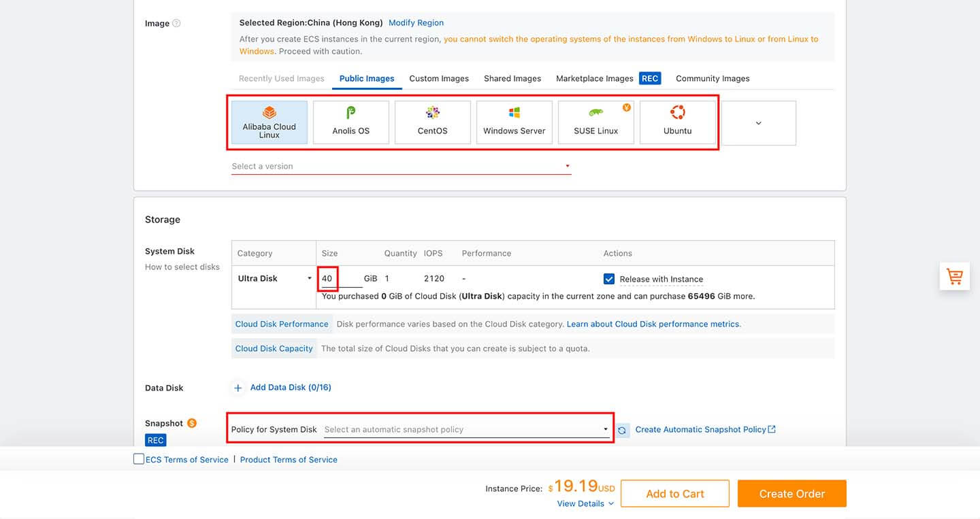Viewport: 980px width, 519px height.
Task: Open Learn about Cloud Disk performance metrics
Action: pyautogui.click(x=653, y=324)
